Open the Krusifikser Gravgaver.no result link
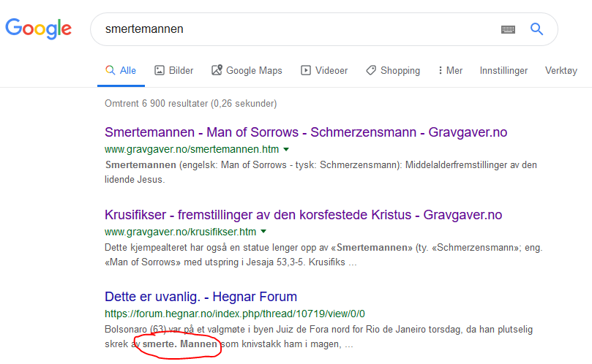This screenshot has height=364, width=592. click(x=303, y=215)
